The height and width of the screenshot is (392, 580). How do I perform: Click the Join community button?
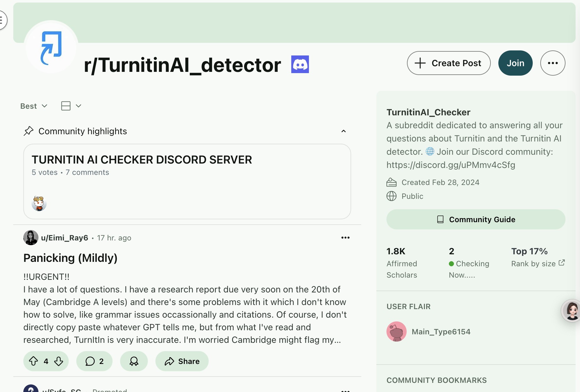coord(515,63)
